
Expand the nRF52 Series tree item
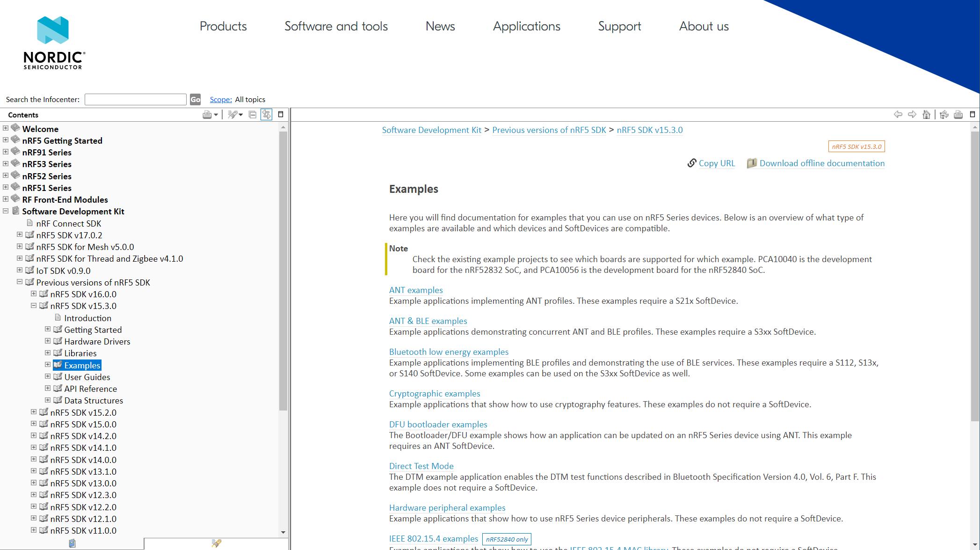tap(6, 176)
